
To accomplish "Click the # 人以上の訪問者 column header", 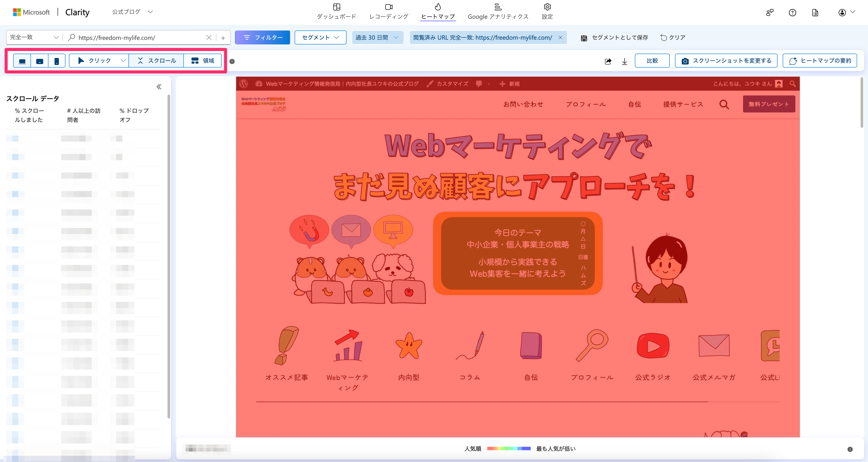I will (x=84, y=115).
